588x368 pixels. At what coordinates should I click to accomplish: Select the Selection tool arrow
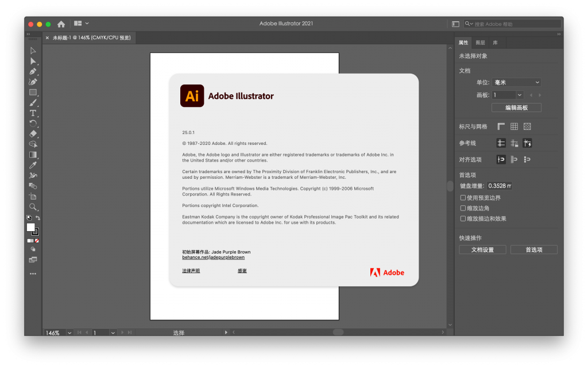33,51
